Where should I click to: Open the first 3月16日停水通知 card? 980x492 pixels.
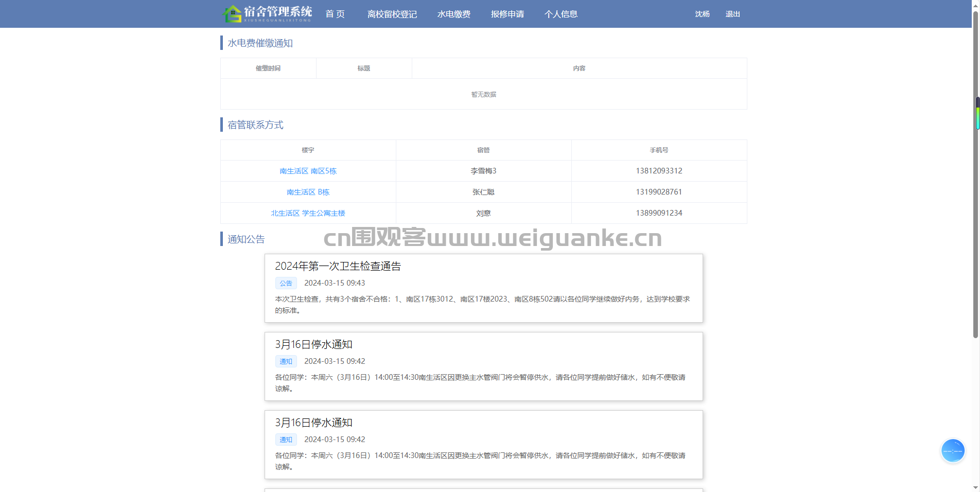[313, 344]
